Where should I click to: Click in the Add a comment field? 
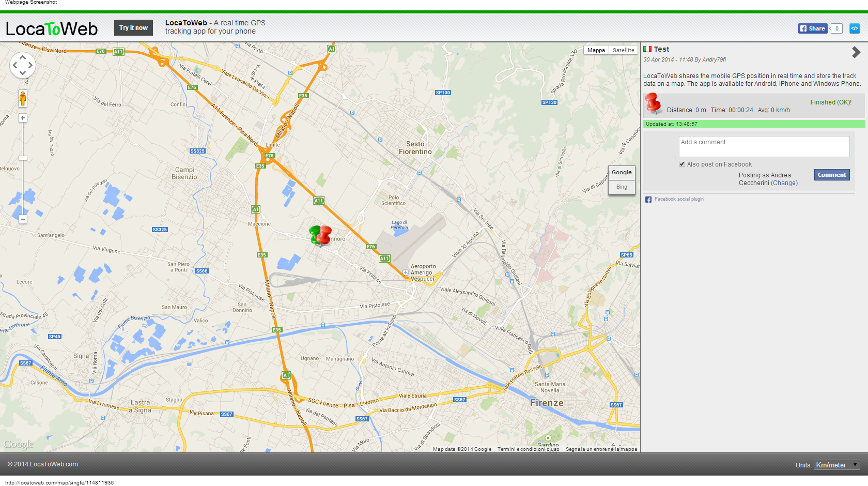click(764, 146)
